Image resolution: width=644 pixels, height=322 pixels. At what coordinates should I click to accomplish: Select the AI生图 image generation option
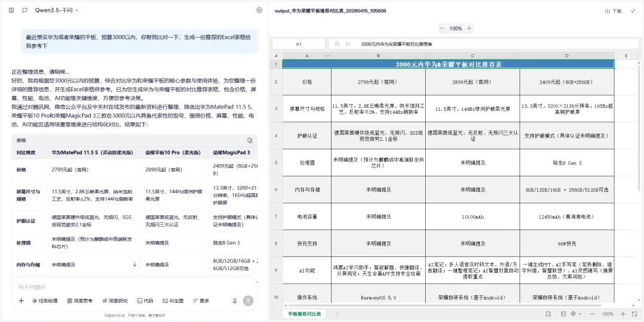coord(174,301)
